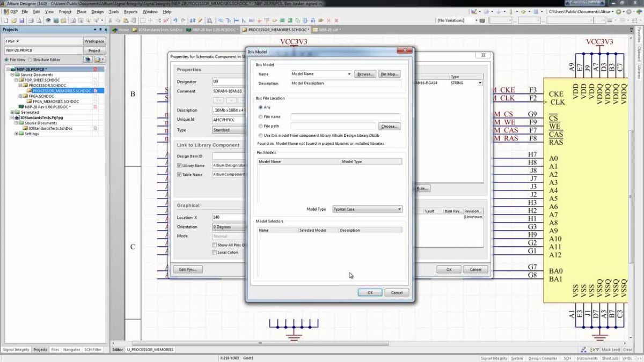Click the Pin Map button
The height and width of the screenshot is (362, 644).
tap(390, 74)
